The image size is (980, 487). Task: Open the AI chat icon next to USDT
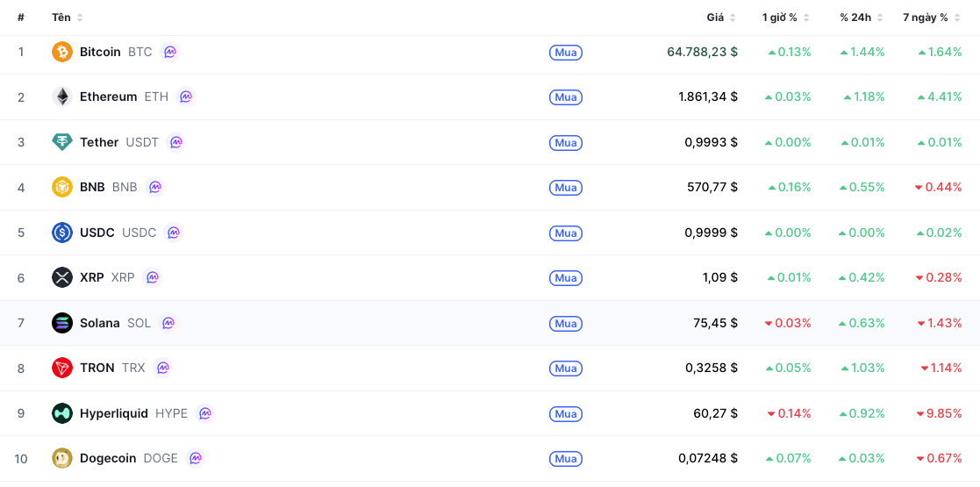click(x=176, y=142)
